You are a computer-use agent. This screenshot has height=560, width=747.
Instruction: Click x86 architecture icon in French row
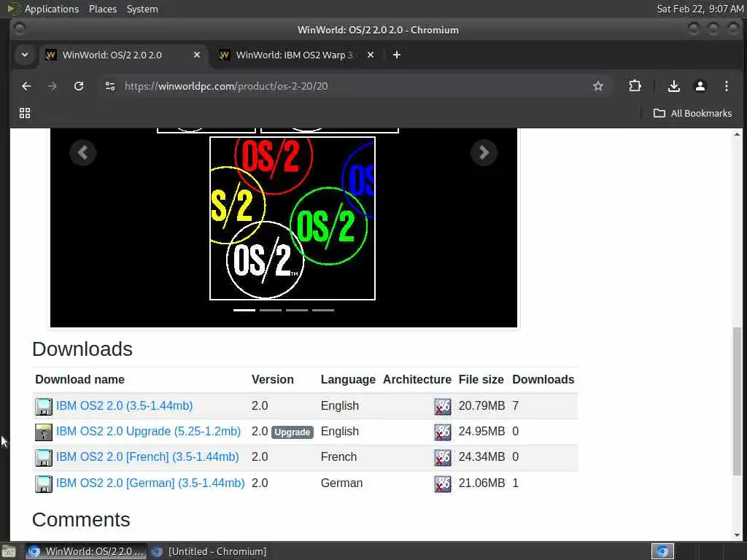[443, 458]
